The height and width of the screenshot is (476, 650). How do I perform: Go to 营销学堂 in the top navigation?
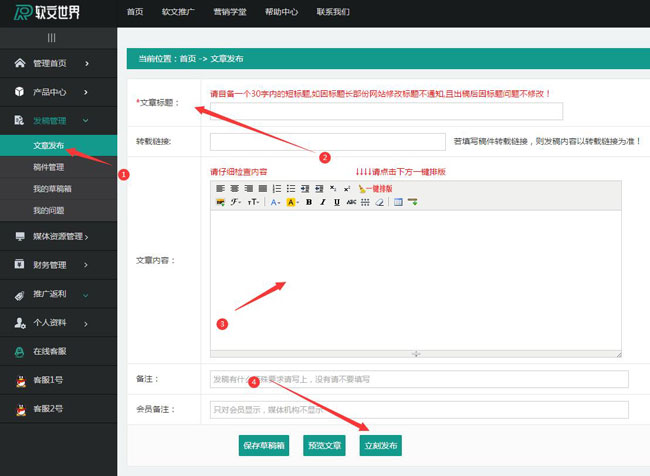coord(231,12)
